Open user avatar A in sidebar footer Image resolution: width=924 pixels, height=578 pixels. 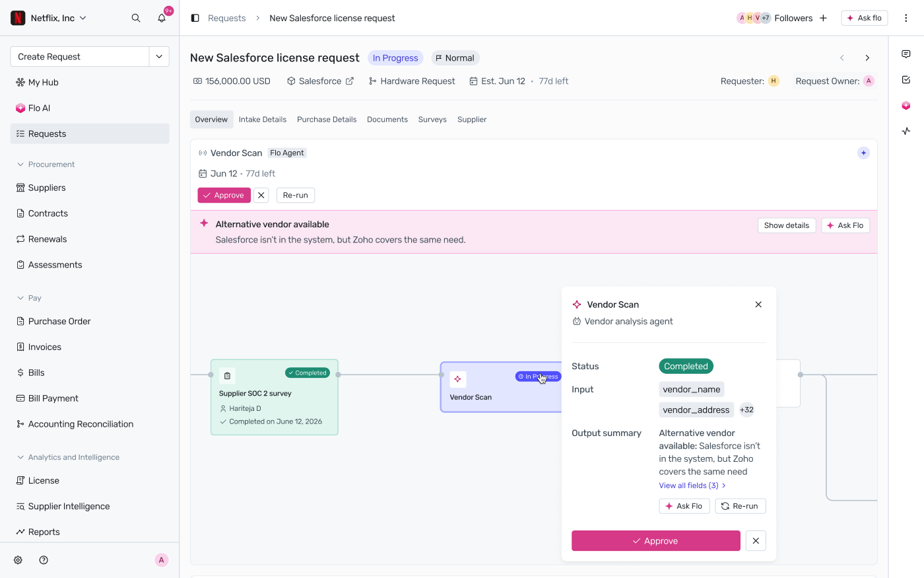[x=161, y=560]
